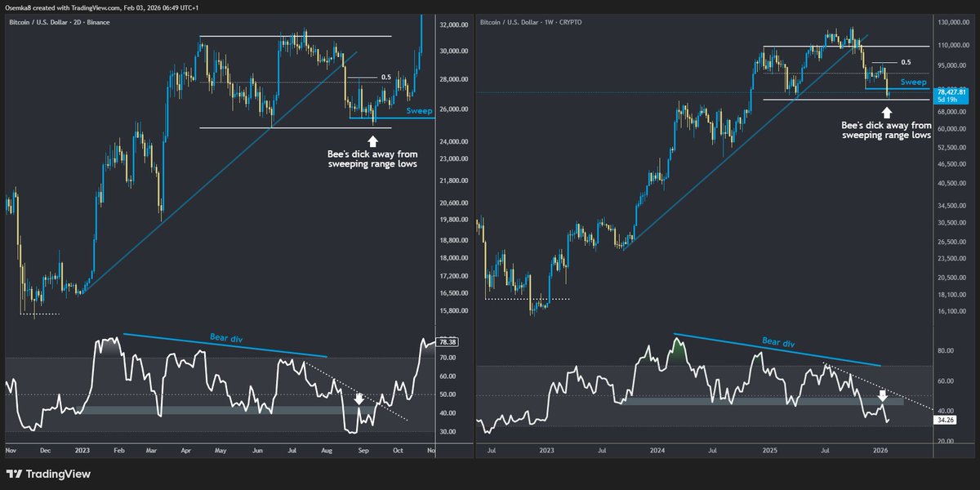Click the 24,000.00 price axis label
This screenshot has height=490, width=980.
point(452,142)
